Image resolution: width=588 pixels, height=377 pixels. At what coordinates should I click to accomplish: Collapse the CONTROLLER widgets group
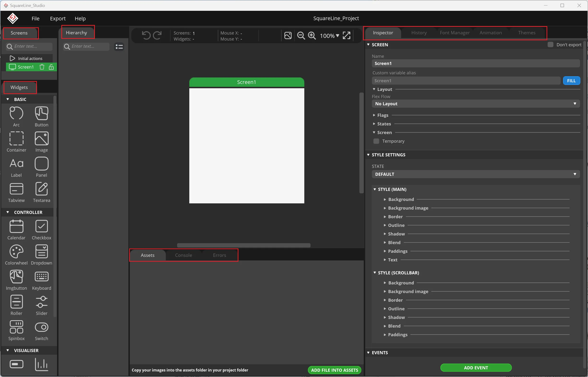coord(8,212)
